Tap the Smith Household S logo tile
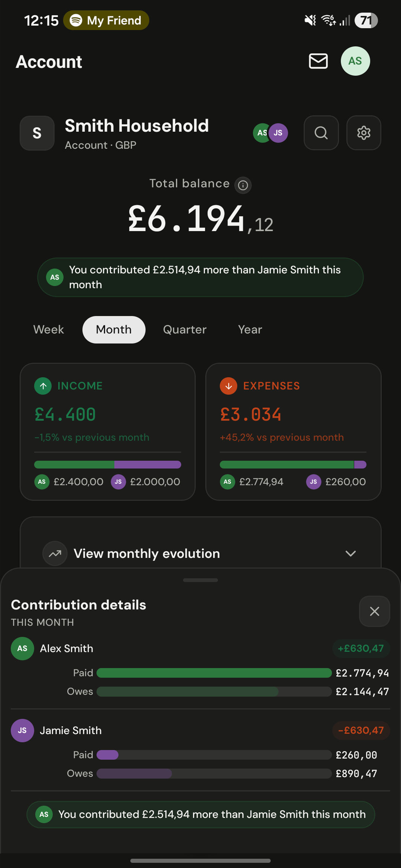 point(37,133)
